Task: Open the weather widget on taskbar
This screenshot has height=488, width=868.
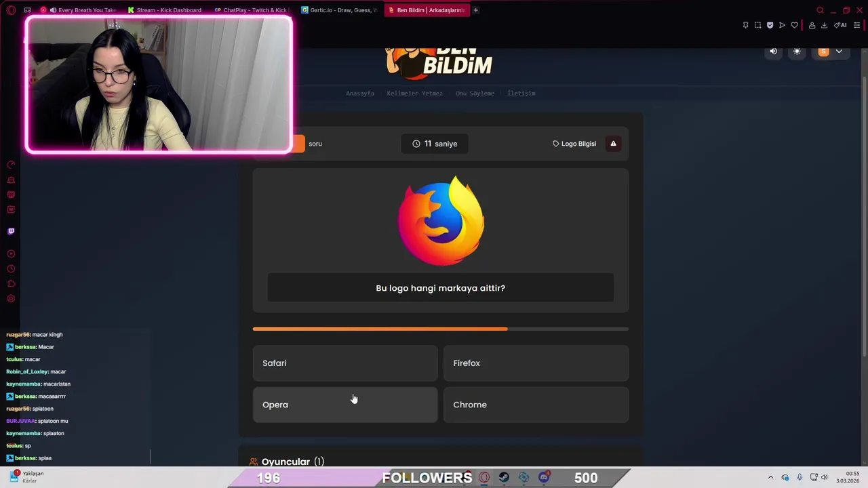Action: coord(27,477)
